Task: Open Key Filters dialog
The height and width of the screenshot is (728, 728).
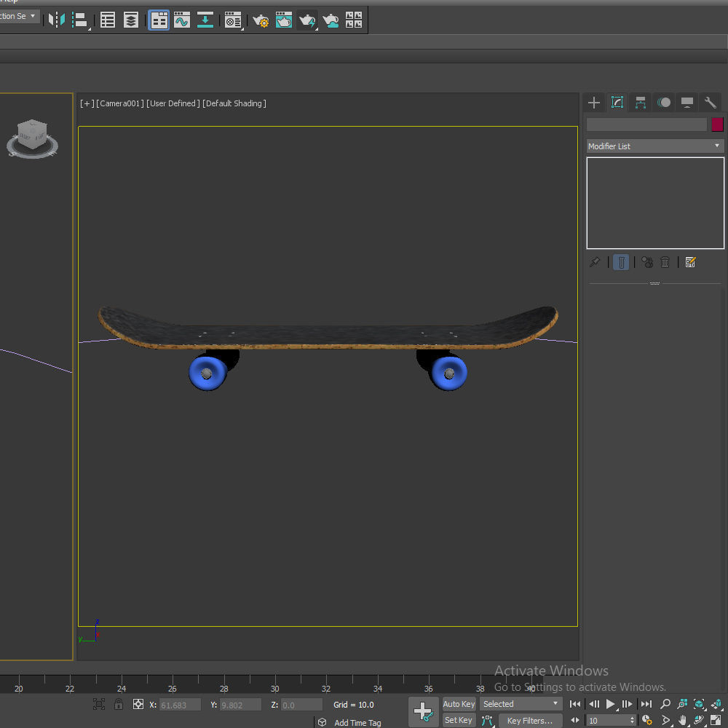Action: pos(530,721)
